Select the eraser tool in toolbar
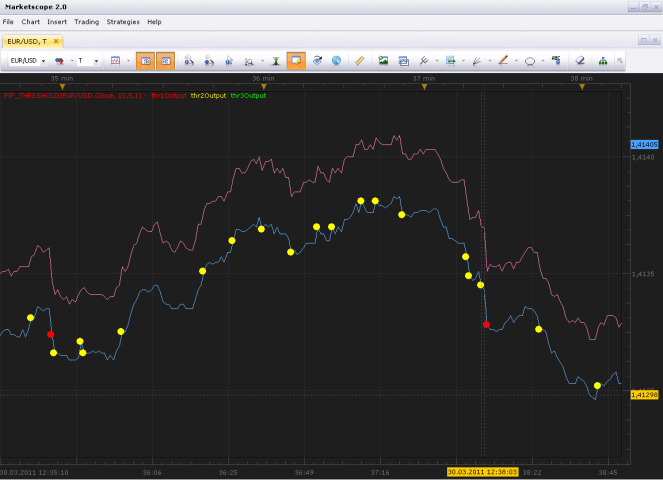 click(580, 61)
